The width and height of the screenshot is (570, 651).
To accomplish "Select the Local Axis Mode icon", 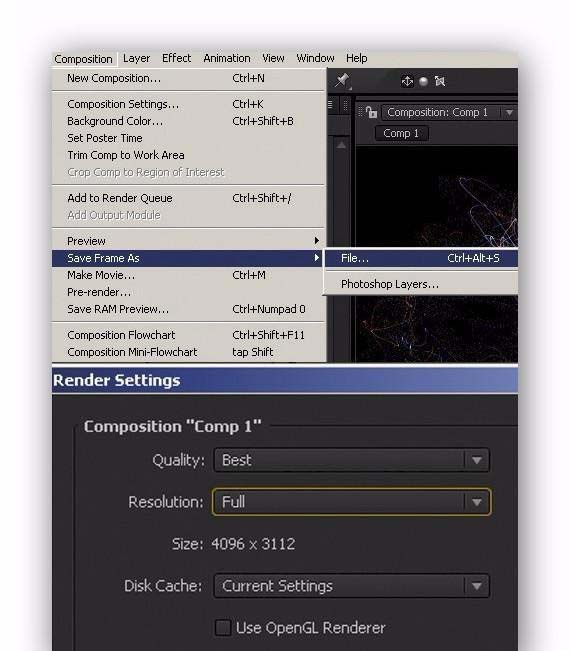I will 407,81.
